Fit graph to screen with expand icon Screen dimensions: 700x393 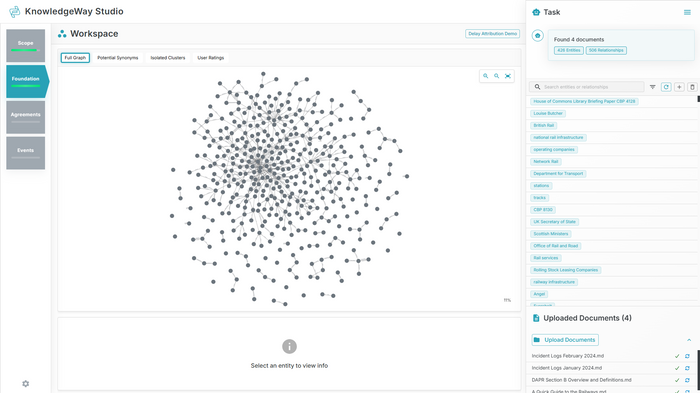pos(508,76)
